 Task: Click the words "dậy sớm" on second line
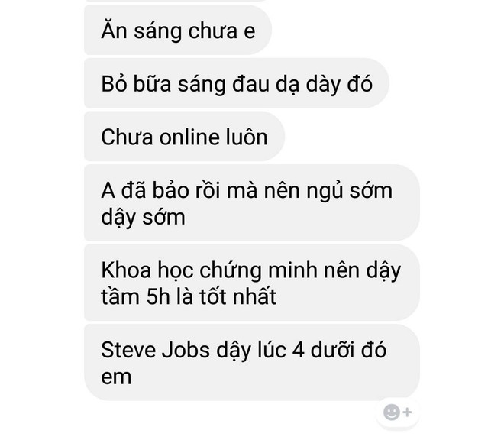click(x=143, y=218)
